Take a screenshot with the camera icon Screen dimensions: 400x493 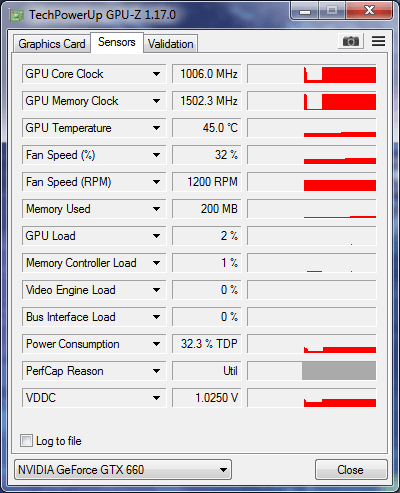click(x=351, y=41)
